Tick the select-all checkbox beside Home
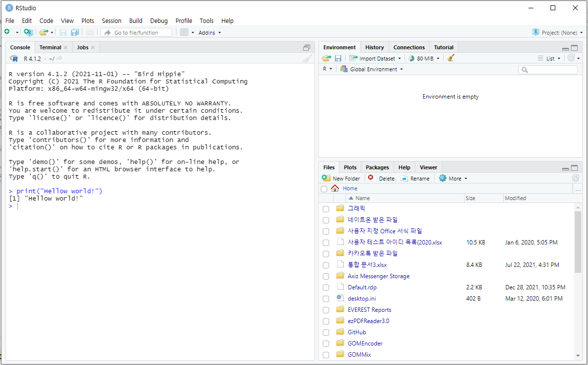588x365 pixels. 324,189
